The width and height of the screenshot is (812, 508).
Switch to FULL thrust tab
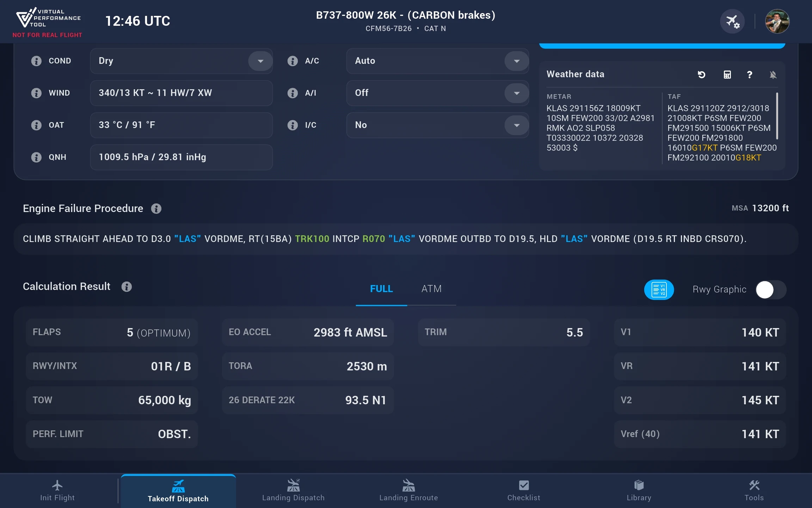tap(381, 289)
